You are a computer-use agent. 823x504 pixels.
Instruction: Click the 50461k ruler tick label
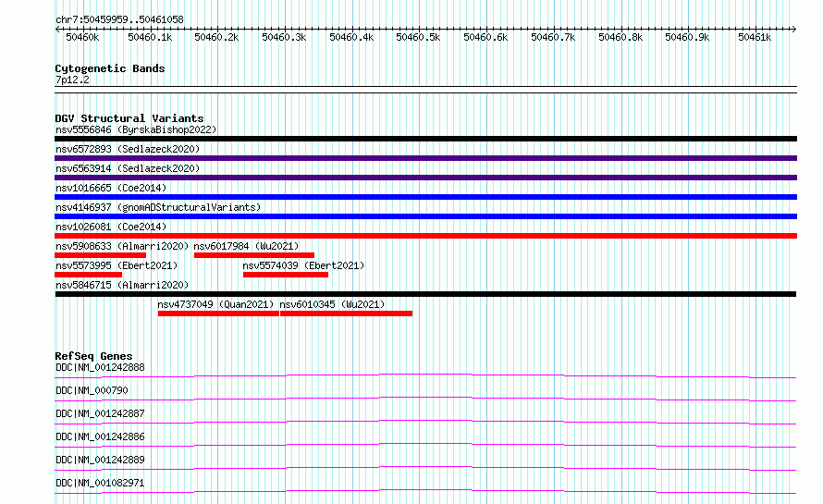[x=755, y=37]
